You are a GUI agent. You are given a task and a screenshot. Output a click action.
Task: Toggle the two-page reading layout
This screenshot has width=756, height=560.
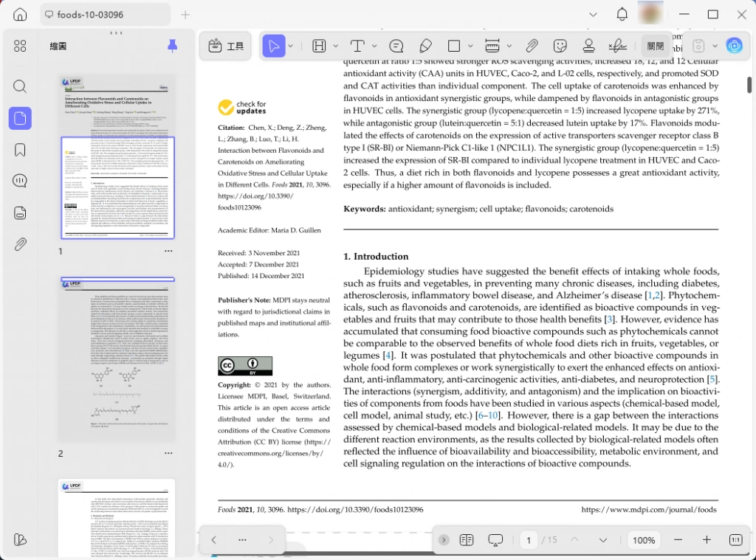pos(467,540)
